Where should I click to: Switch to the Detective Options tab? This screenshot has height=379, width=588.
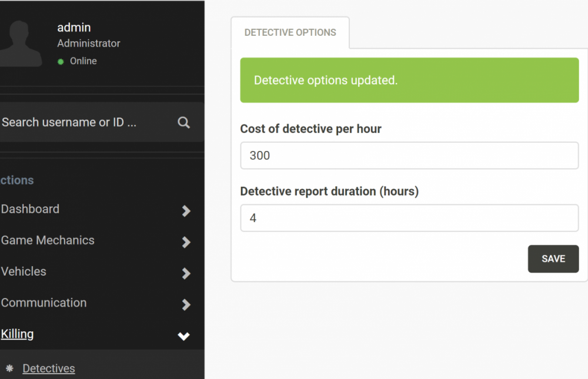click(x=290, y=33)
